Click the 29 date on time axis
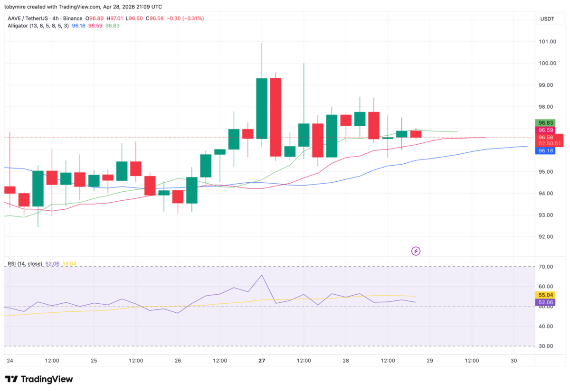This screenshot has width=570, height=392. 430,361
